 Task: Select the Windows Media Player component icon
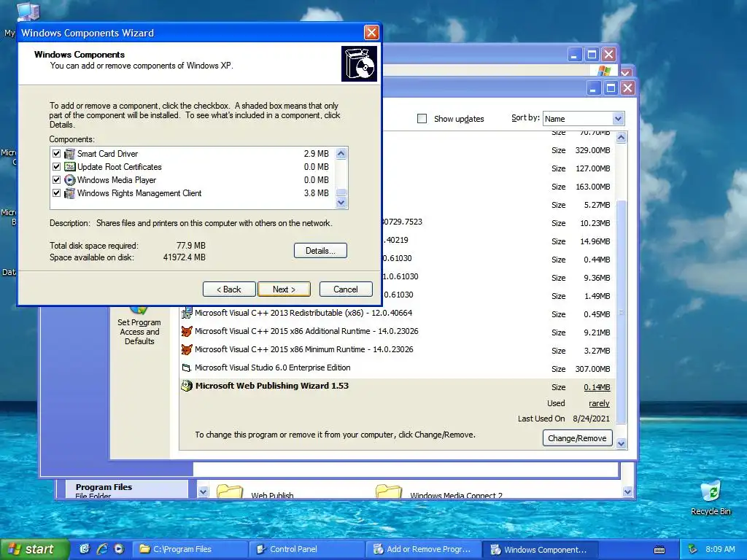tap(69, 180)
